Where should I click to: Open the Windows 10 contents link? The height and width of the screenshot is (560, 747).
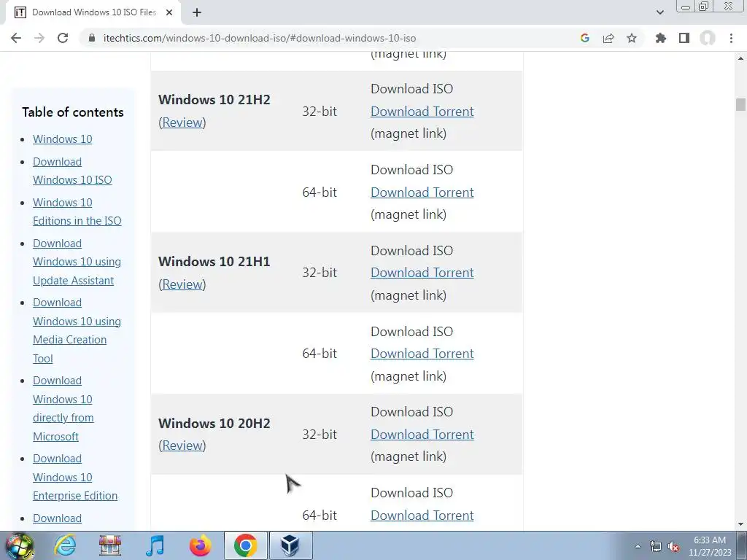(x=63, y=139)
